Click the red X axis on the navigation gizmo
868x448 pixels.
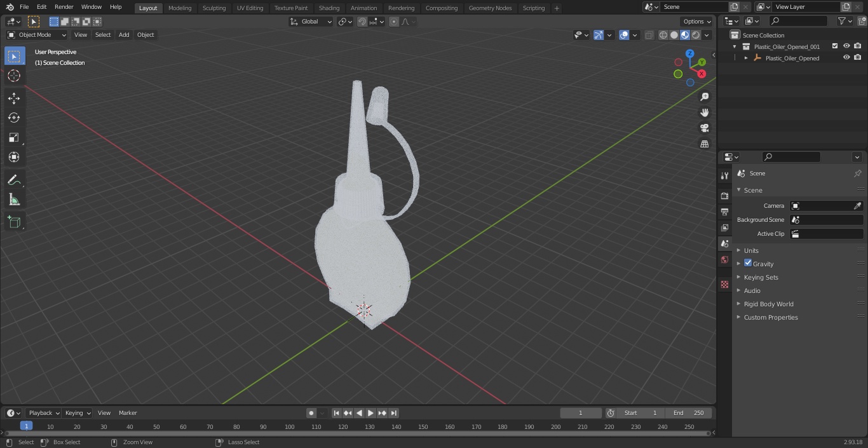702,74
